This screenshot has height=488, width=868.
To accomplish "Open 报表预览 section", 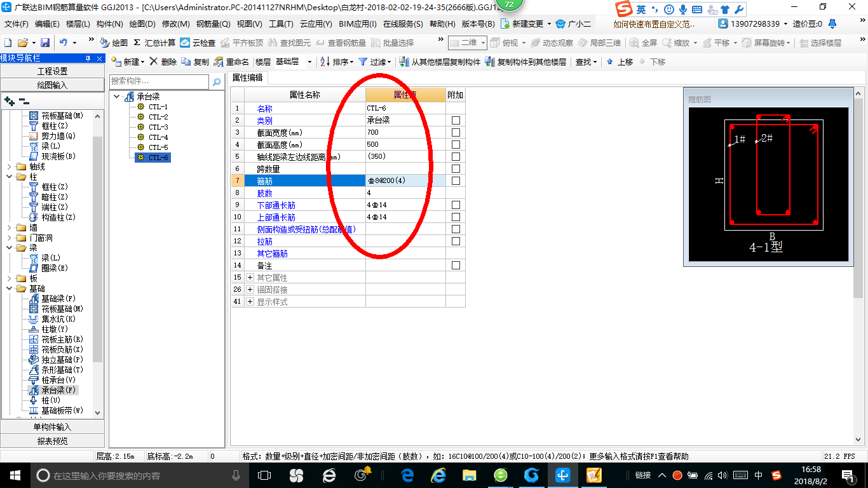I will point(52,440).
